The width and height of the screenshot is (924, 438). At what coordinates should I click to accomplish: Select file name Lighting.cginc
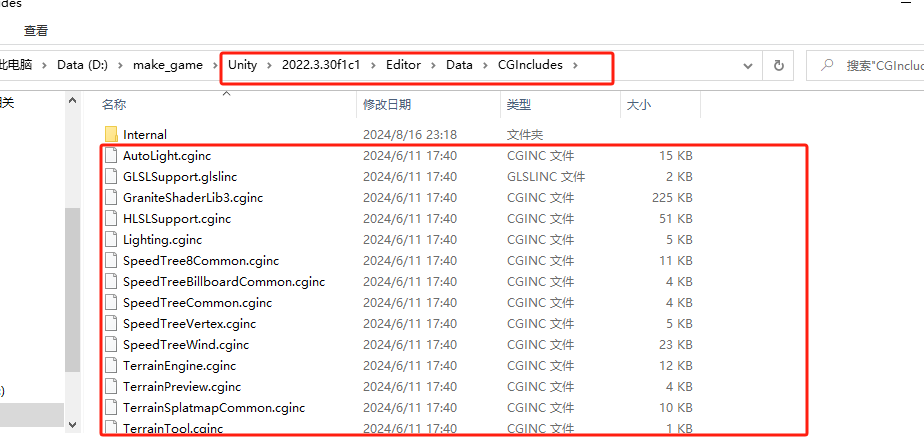tap(163, 239)
